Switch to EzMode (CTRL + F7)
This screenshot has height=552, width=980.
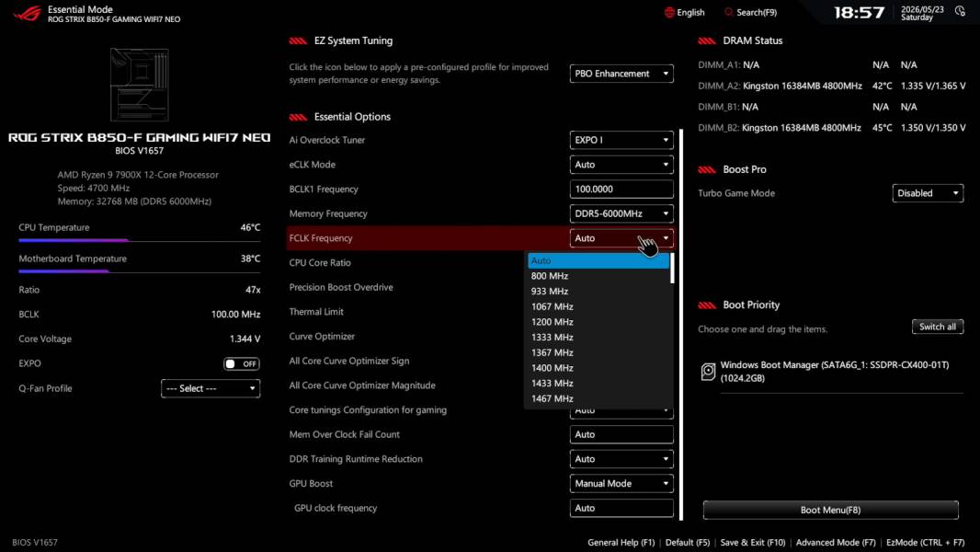925,543
